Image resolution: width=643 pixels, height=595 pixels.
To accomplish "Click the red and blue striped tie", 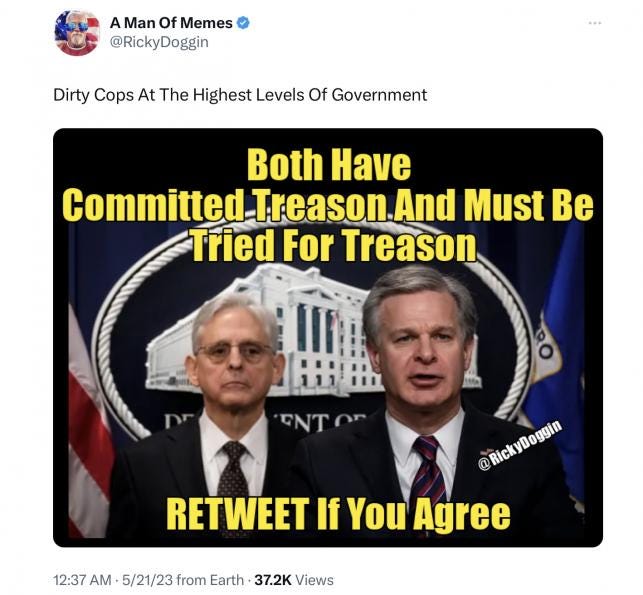I will pyautogui.click(x=428, y=471).
